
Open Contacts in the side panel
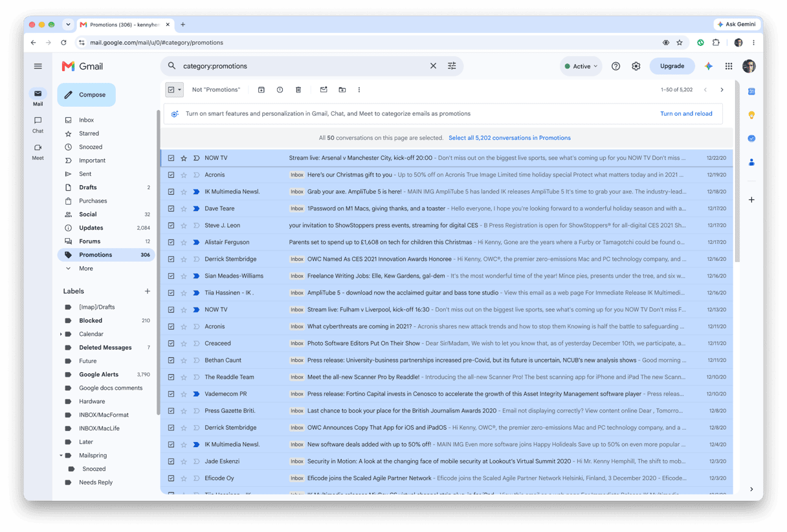click(x=751, y=162)
